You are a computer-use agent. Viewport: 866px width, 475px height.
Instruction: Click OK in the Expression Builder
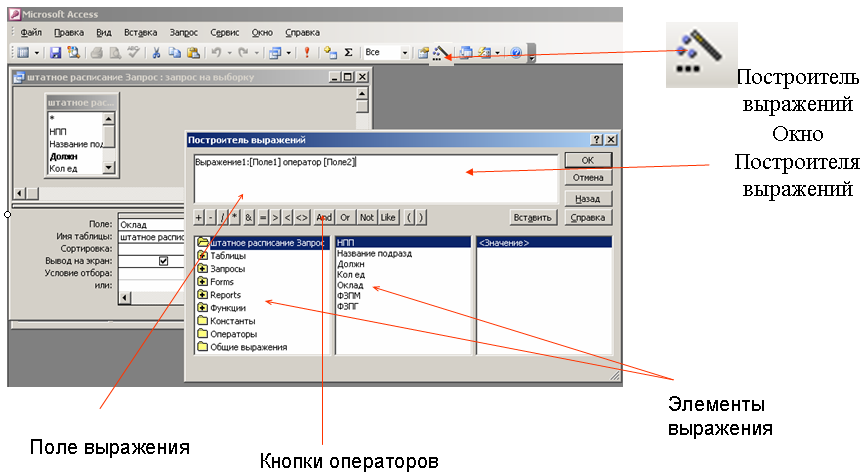588,160
